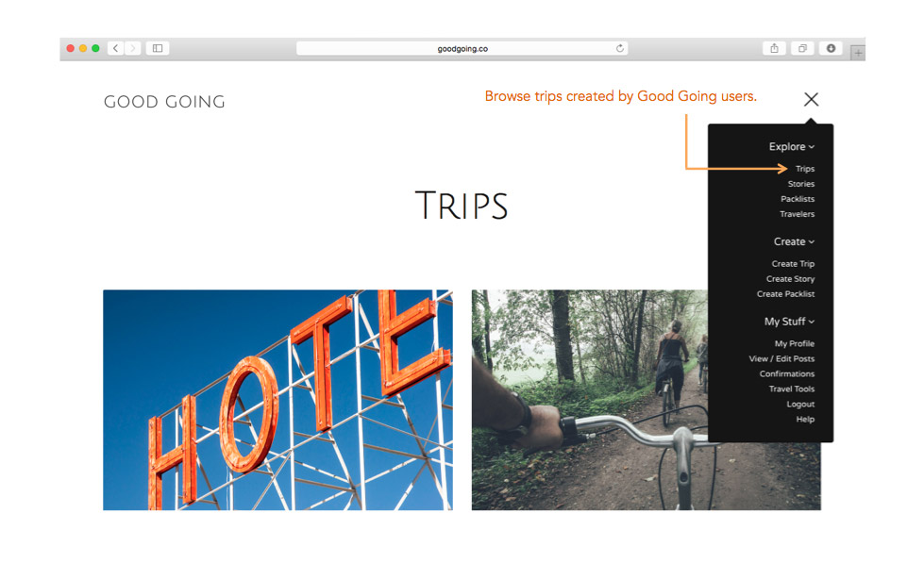This screenshot has width=924, height=563.
Task: Click the Good Going logo
Action: coord(164,102)
